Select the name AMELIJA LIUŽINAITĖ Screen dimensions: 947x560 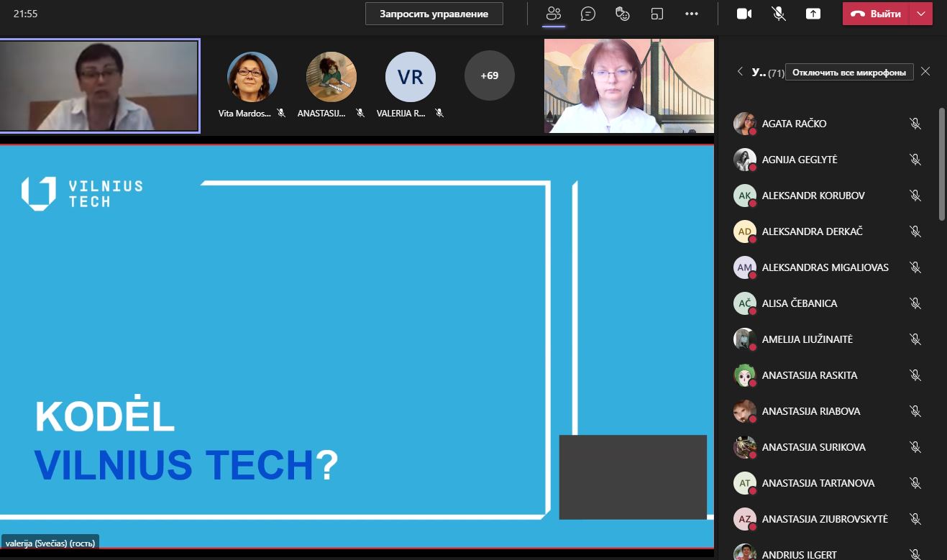pos(808,339)
